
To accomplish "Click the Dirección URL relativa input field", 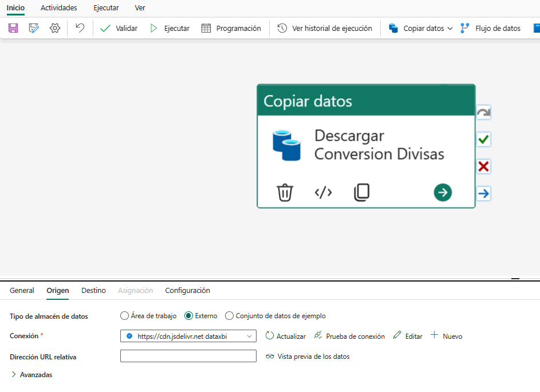I will pyautogui.click(x=188, y=355).
